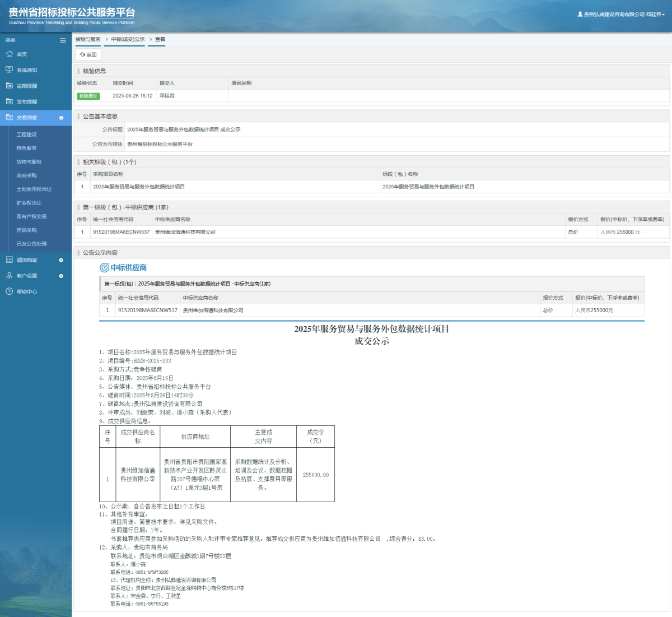Click the 帮助中心 question mark icon

tap(9, 291)
